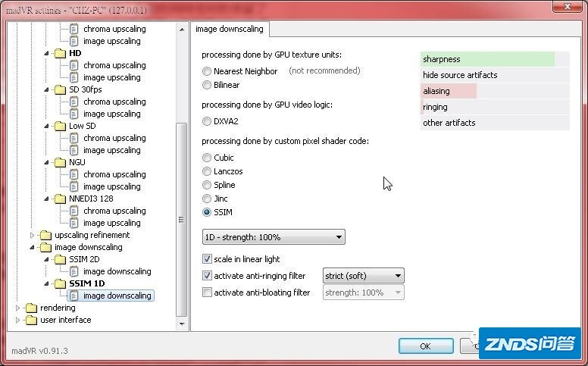The width and height of the screenshot is (588, 366).
Task: Expand the upscaling refinement tree node
Action: coord(32,235)
